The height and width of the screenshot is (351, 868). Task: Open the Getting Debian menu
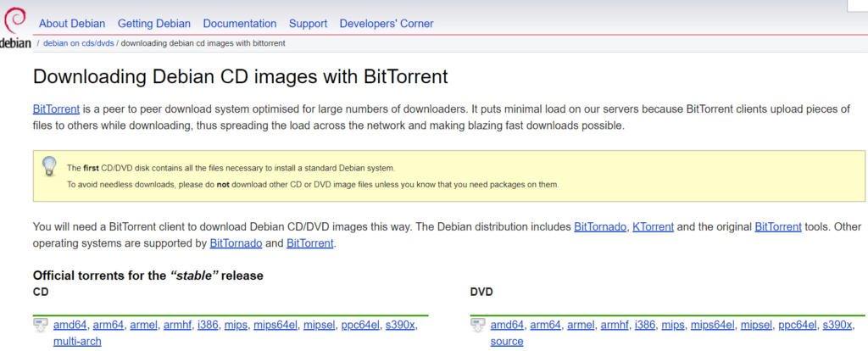coord(154,24)
